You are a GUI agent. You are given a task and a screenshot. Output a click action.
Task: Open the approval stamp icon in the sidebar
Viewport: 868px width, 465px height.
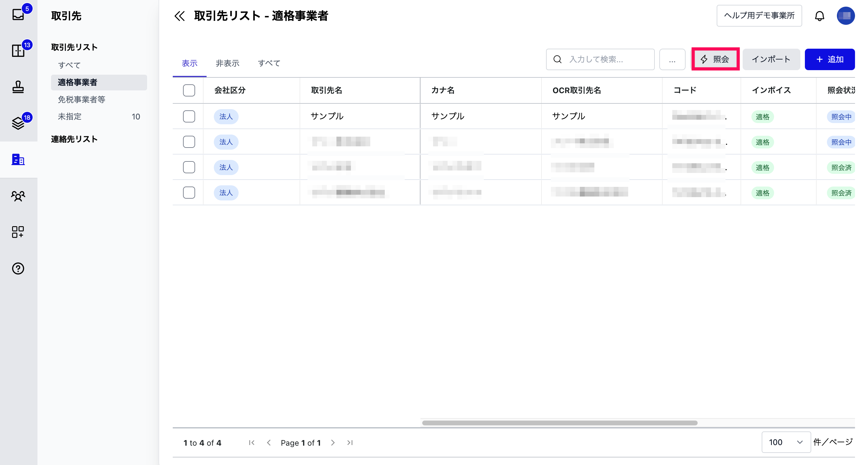[x=18, y=87]
